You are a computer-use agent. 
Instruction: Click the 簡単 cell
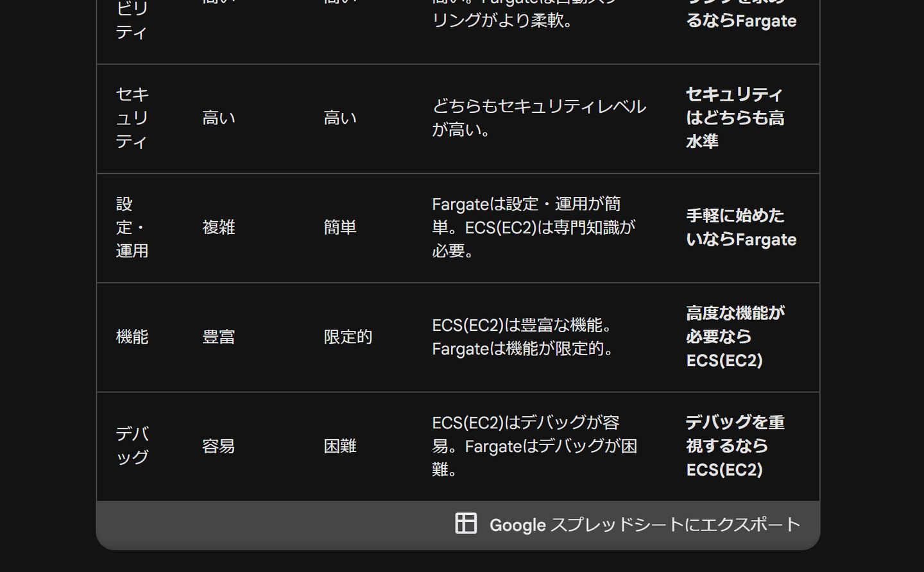[340, 228]
